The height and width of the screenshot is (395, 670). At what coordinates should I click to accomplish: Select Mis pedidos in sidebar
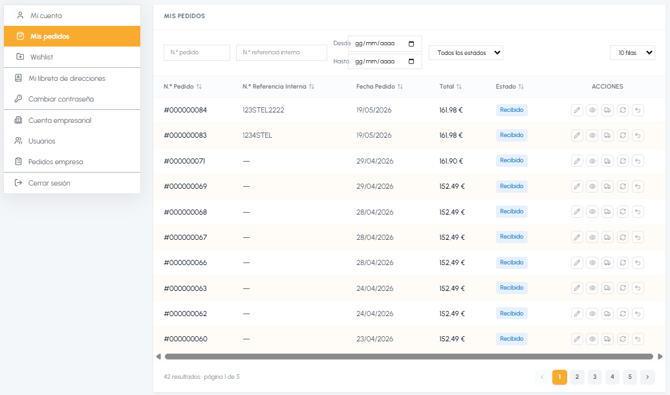(72, 36)
